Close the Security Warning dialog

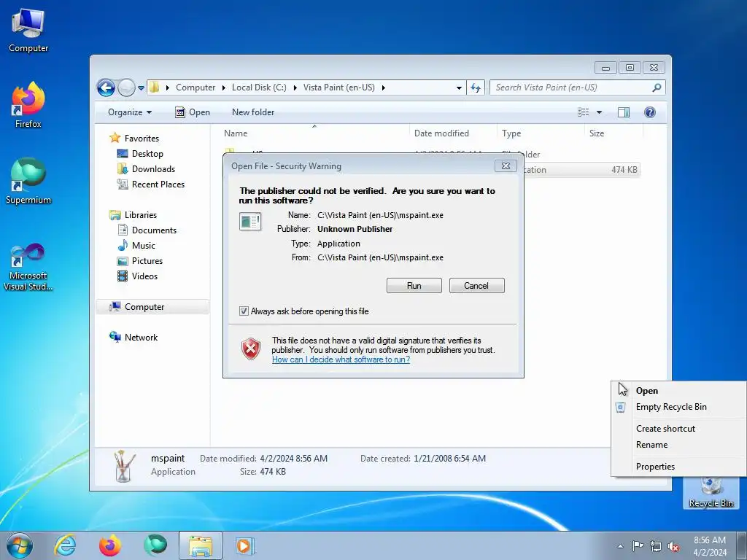(506, 166)
